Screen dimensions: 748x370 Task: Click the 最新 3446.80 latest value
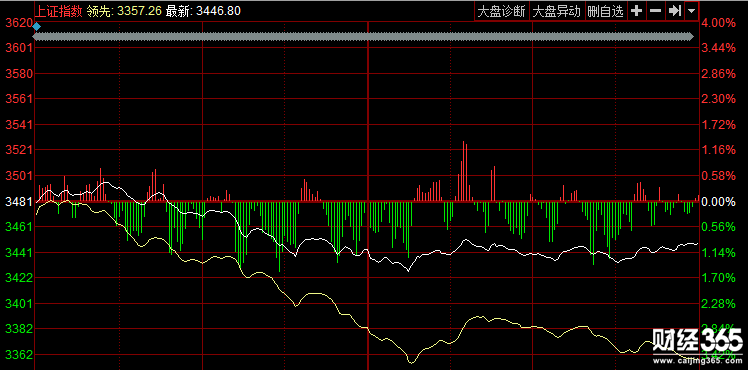[203, 11]
